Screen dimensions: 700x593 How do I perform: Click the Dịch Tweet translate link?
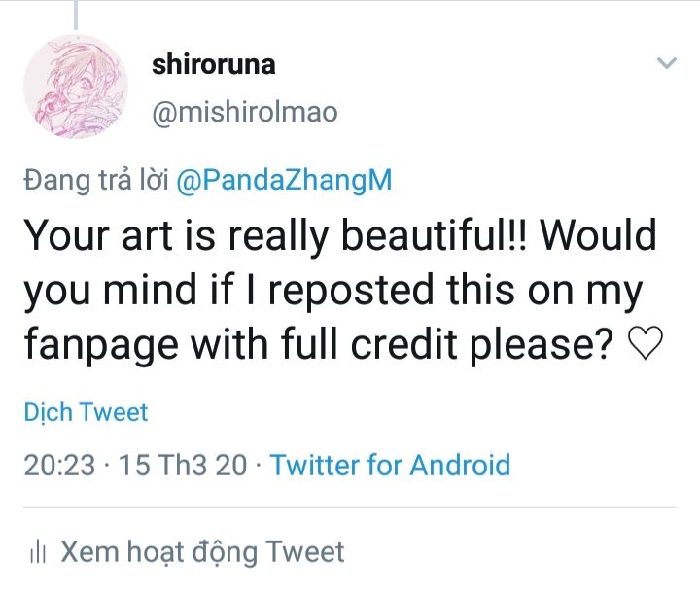pyautogui.click(x=86, y=412)
